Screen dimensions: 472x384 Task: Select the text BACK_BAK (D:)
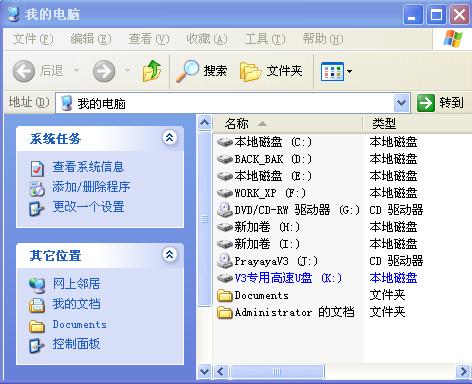[273, 159]
